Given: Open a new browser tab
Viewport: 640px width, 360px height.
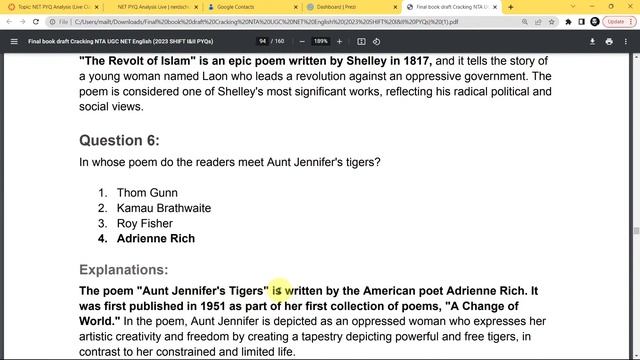Looking at the screenshot, I should point(510,7).
